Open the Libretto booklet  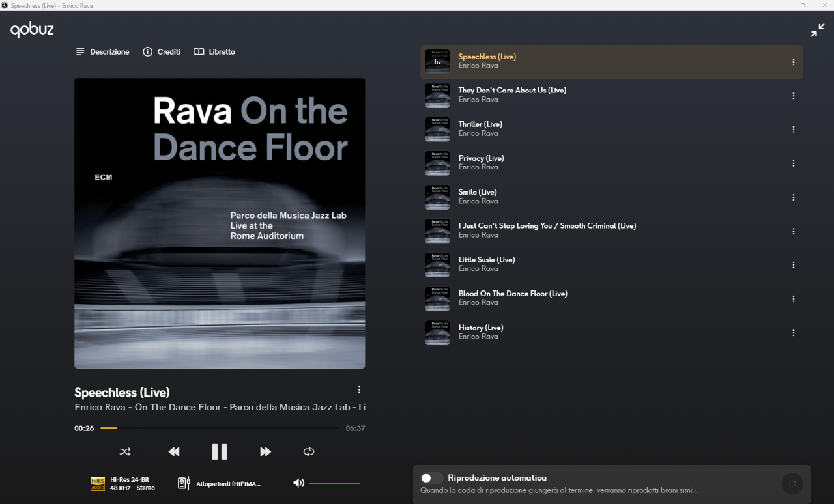click(x=214, y=52)
